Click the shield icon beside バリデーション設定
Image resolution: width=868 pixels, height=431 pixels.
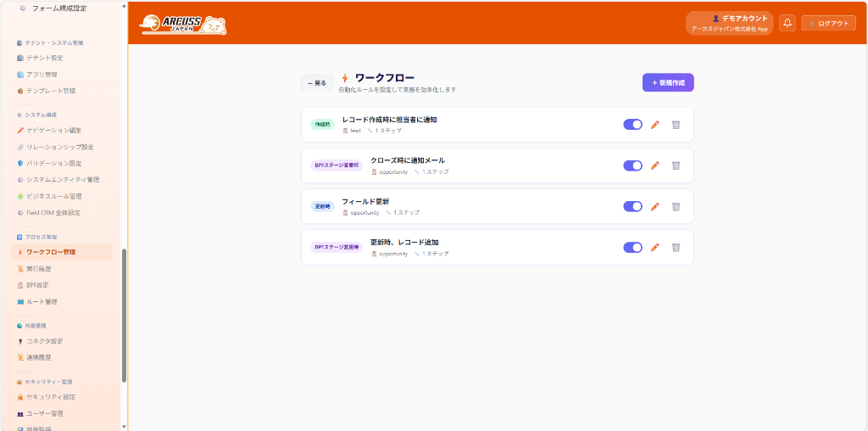coord(20,164)
